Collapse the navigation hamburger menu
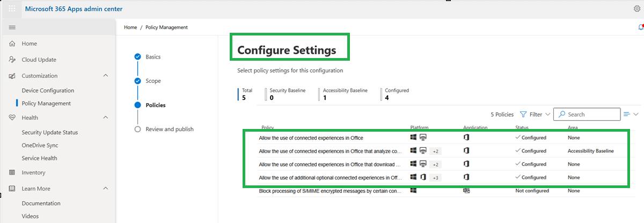 coord(12,27)
